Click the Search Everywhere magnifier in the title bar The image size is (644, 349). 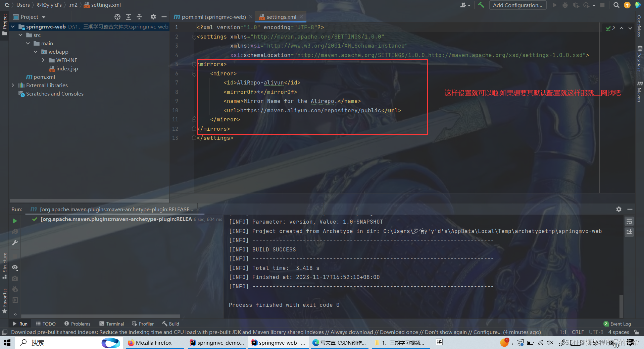click(x=616, y=5)
